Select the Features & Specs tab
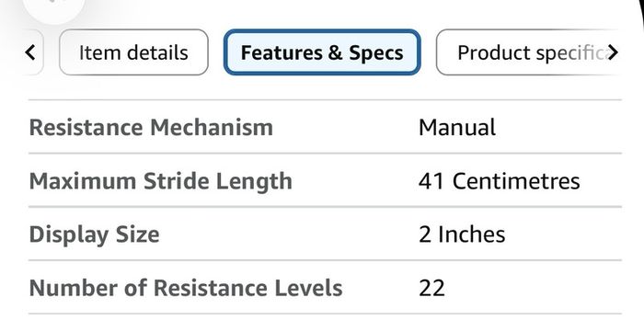 point(322,52)
